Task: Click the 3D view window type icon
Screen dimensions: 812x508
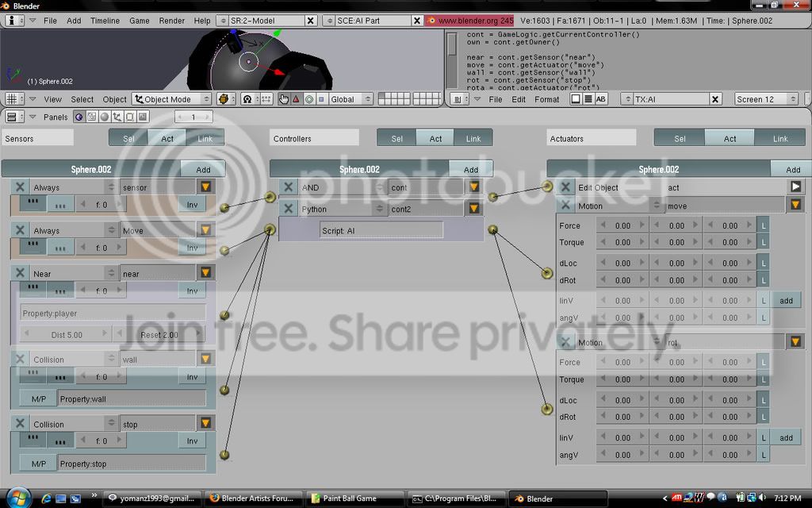Action: point(13,99)
